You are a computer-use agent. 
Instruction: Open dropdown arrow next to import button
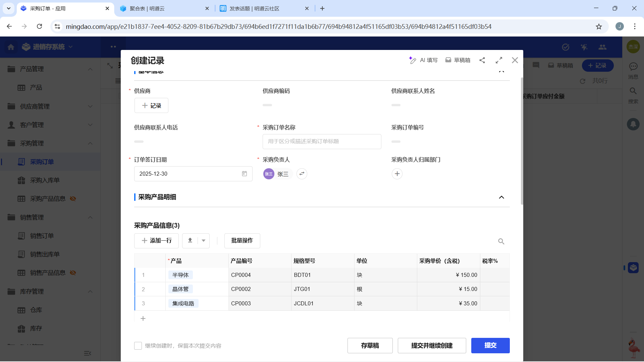(204, 241)
